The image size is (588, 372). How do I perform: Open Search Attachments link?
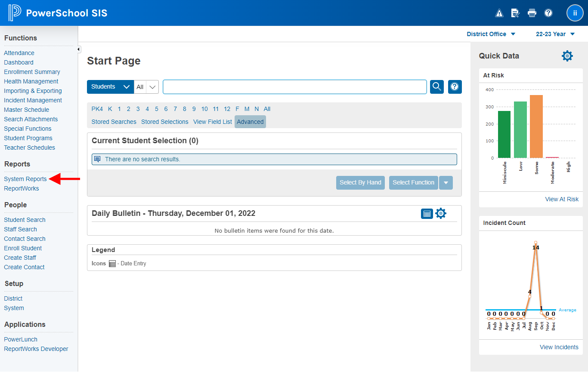31,119
